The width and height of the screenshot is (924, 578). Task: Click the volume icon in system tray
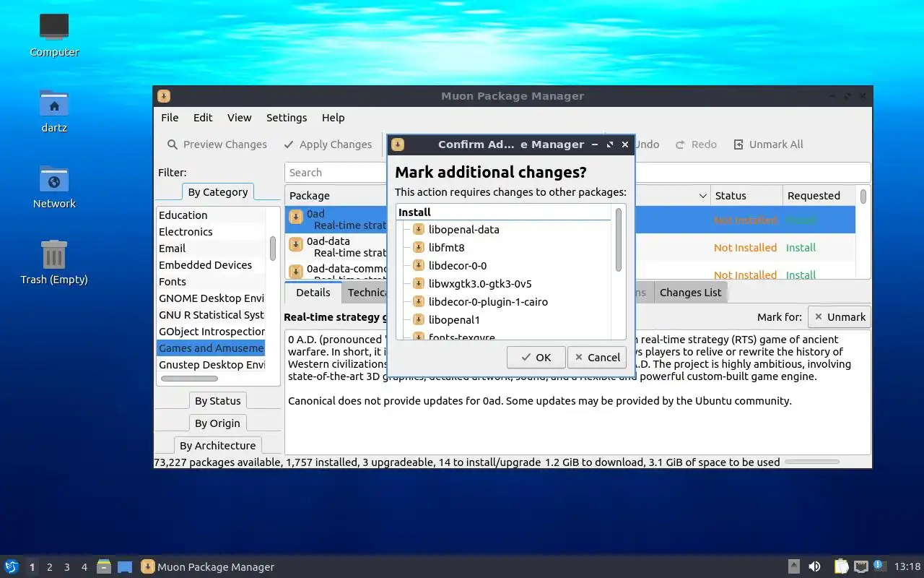tap(814, 566)
